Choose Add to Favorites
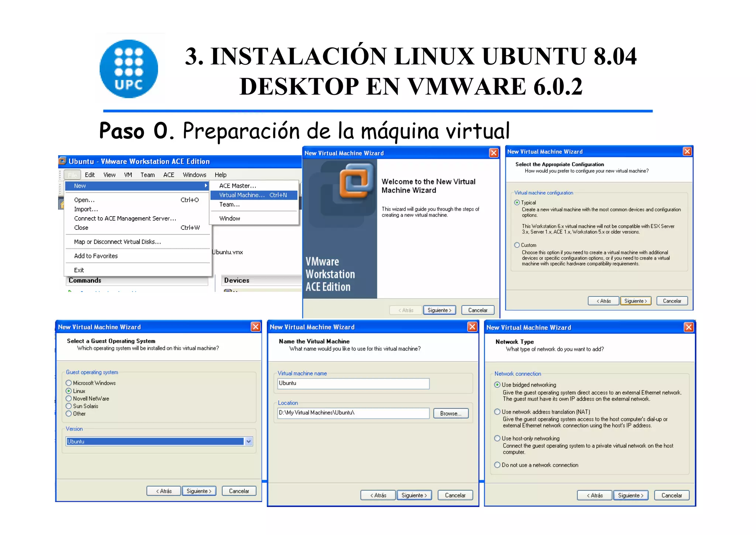The height and width of the screenshot is (535, 756). pyautogui.click(x=137, y=256)
